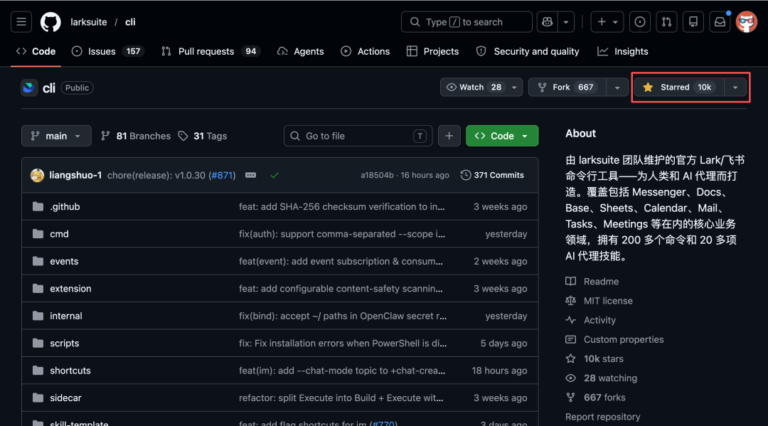This screenshot has width=768, height=426.
Task: Show the commit check status checkmark
Action: point(275,175)
